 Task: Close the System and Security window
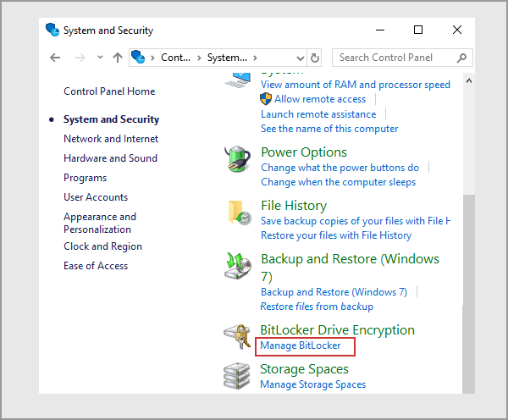coord(457,30)
